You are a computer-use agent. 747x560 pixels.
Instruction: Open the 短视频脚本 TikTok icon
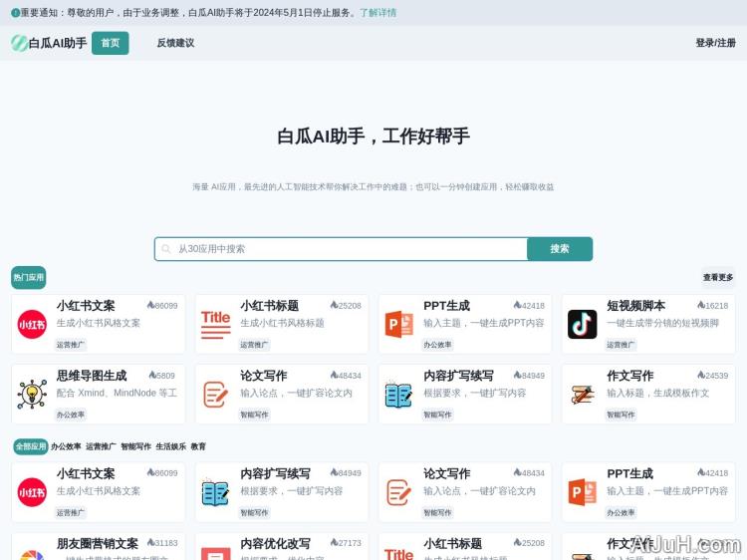(583, 324)
